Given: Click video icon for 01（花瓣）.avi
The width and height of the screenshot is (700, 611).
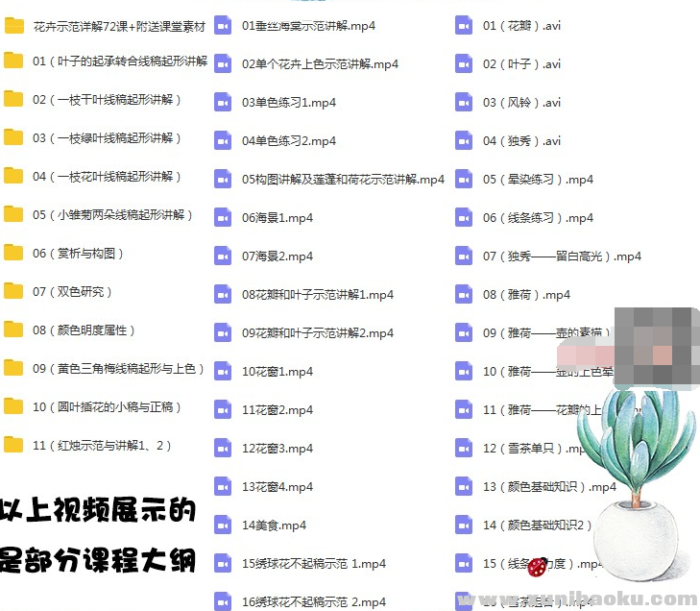Looking at the screenshot, I should (464, 26).
